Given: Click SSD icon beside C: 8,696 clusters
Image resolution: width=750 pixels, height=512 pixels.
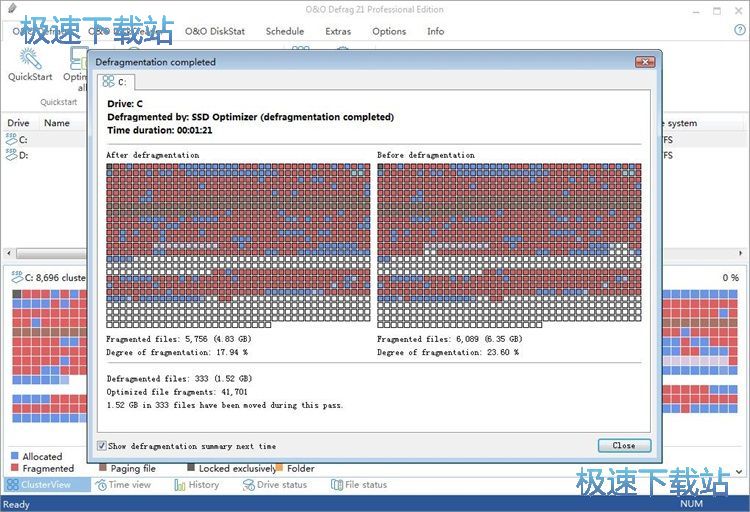Looking at the screenshot, I should pos(17,276).
